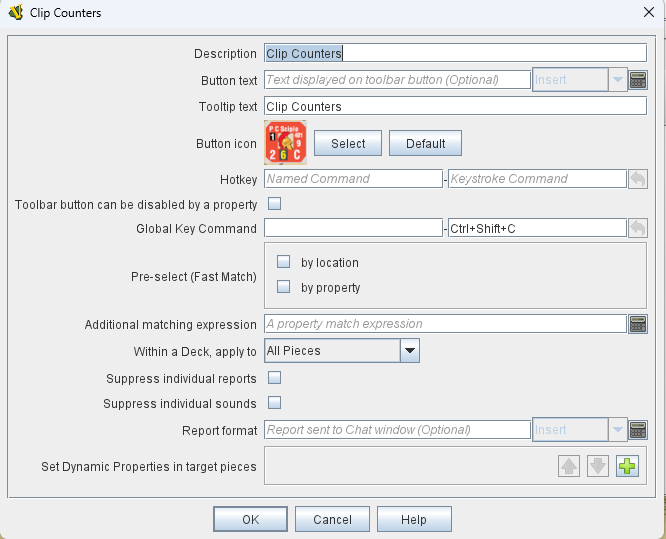
Task: Expand the All Pieces deck dropdown
Action: coord(409,351)
